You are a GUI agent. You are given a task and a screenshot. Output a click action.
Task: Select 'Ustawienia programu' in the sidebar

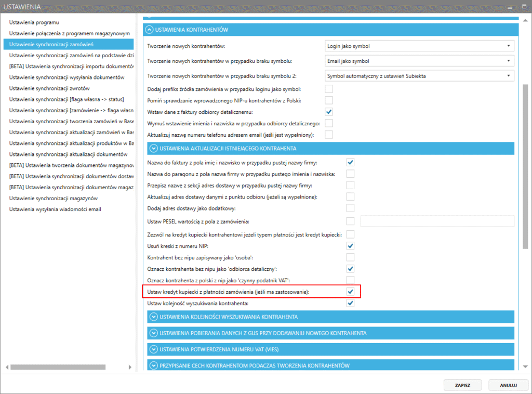click(x=34, y=22)
